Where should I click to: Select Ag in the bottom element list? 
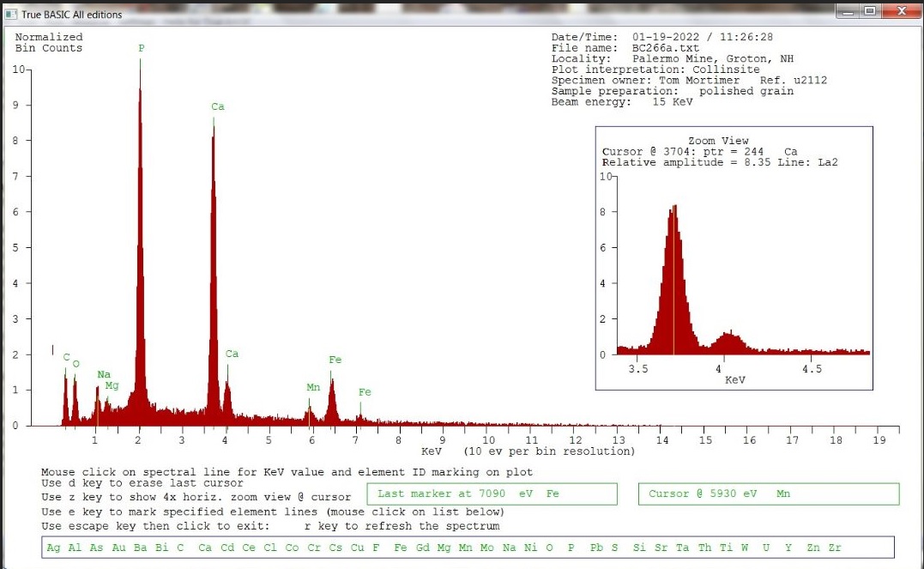(x=53, y=548)
